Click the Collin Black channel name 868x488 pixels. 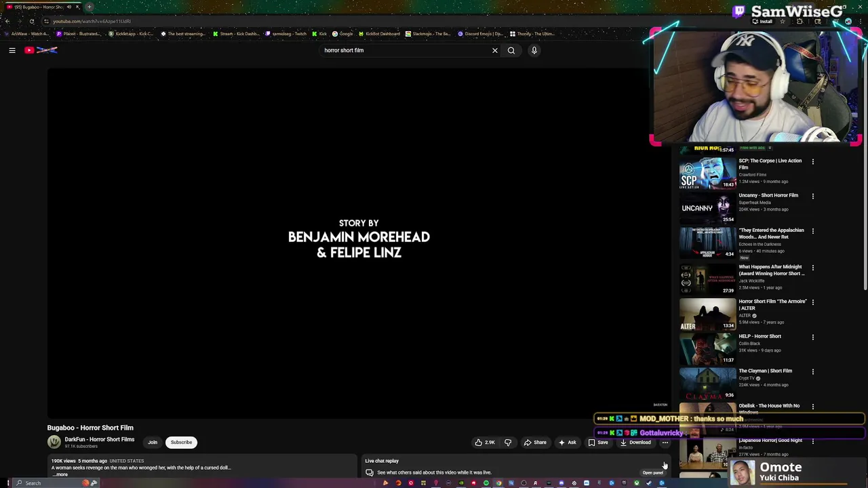pyautogui.click(x=749, y=344)
